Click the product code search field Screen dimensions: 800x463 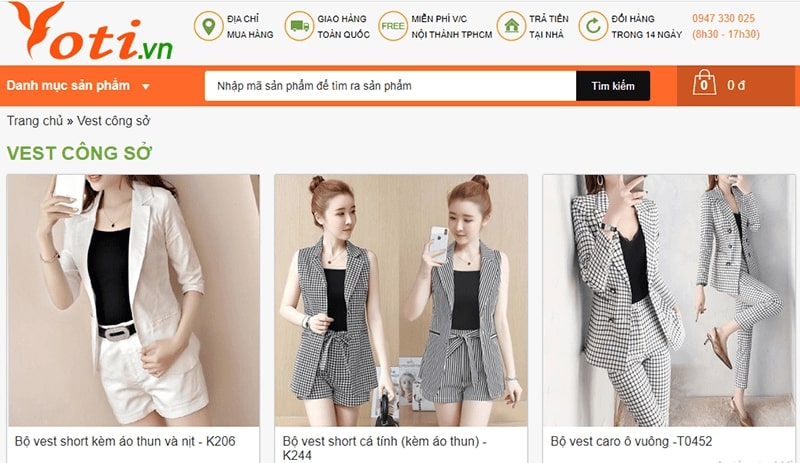pyautogui.click(x=390, y=86)
